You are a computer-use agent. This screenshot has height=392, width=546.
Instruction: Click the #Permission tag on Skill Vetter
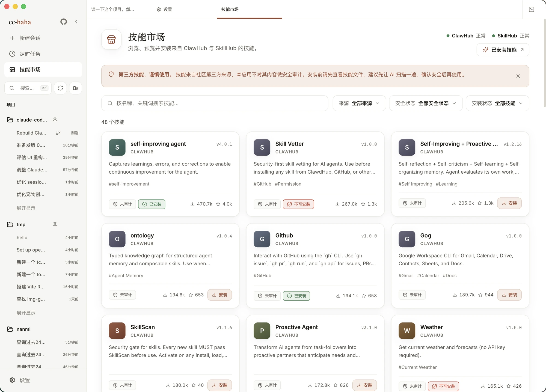[288, 184]
